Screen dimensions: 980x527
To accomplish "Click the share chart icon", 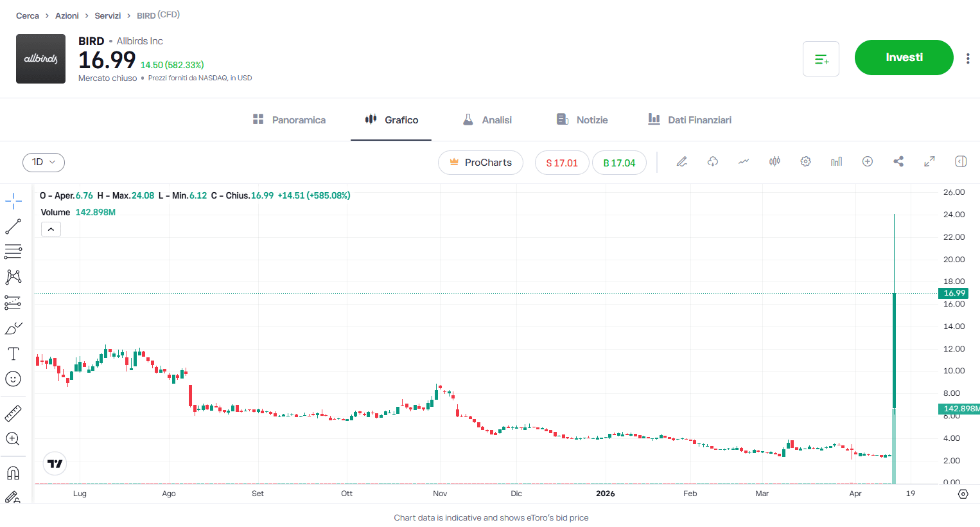I will [898, 162].
